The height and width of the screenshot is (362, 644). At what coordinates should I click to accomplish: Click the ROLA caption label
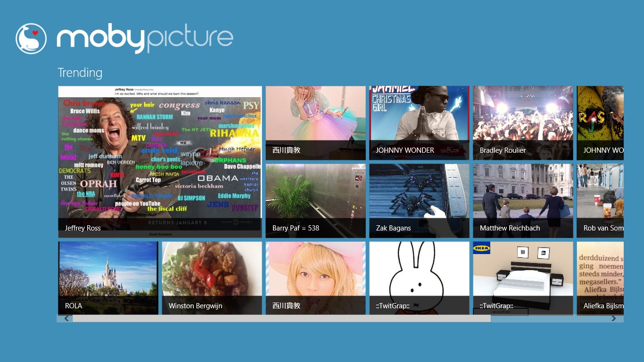(x=74, y=306)
